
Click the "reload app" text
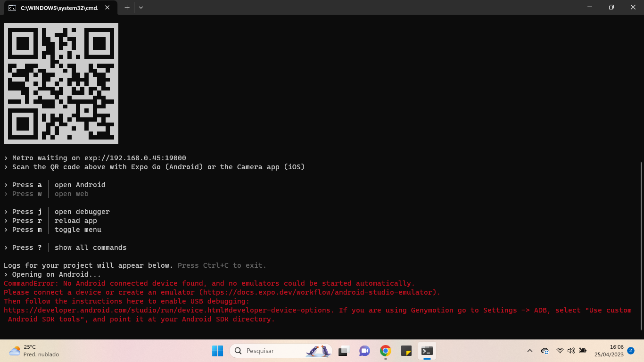tap(76, 221)
